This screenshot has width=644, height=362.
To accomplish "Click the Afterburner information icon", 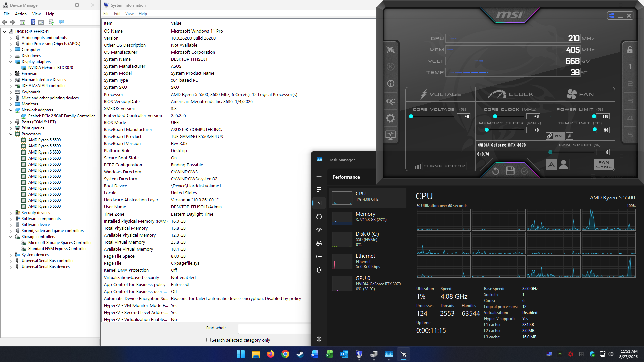I will [391, 84].
